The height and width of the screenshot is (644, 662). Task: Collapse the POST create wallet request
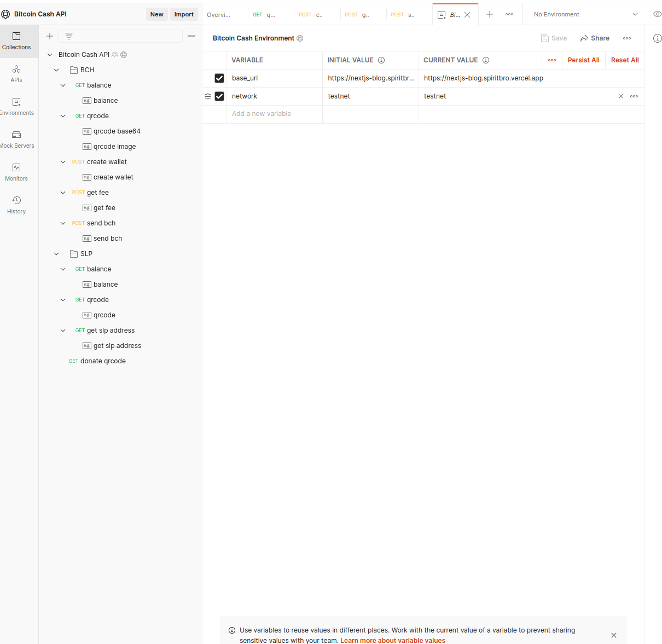(63, 162)
